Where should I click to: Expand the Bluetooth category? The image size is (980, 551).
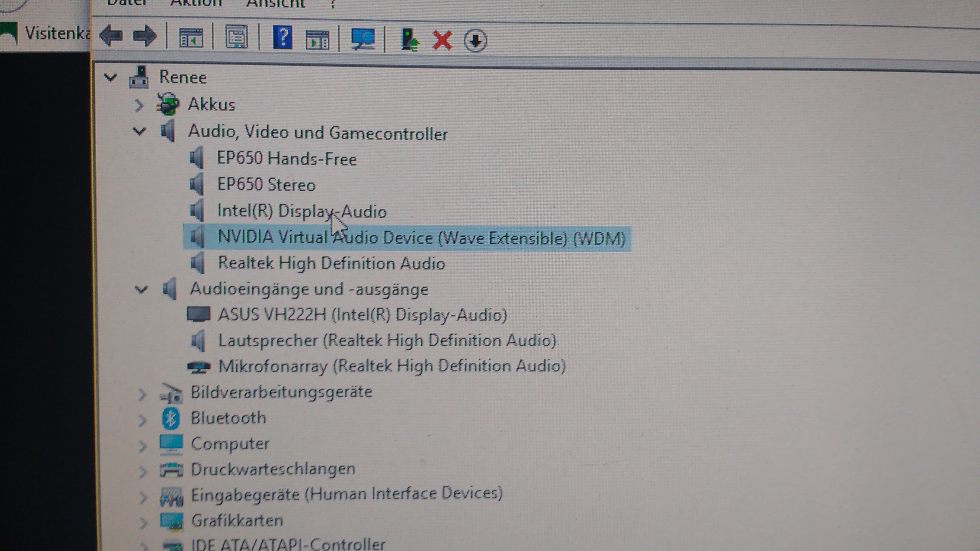142,420
